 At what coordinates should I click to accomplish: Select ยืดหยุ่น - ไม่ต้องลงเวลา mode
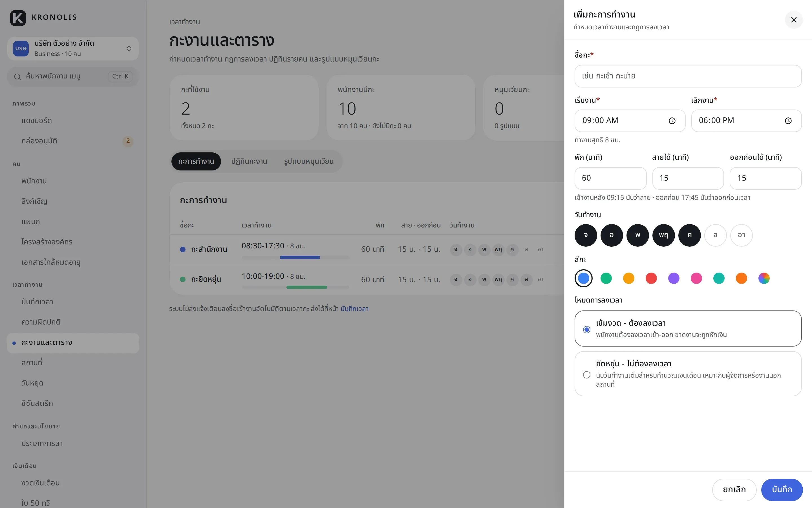tap(688, 374)
